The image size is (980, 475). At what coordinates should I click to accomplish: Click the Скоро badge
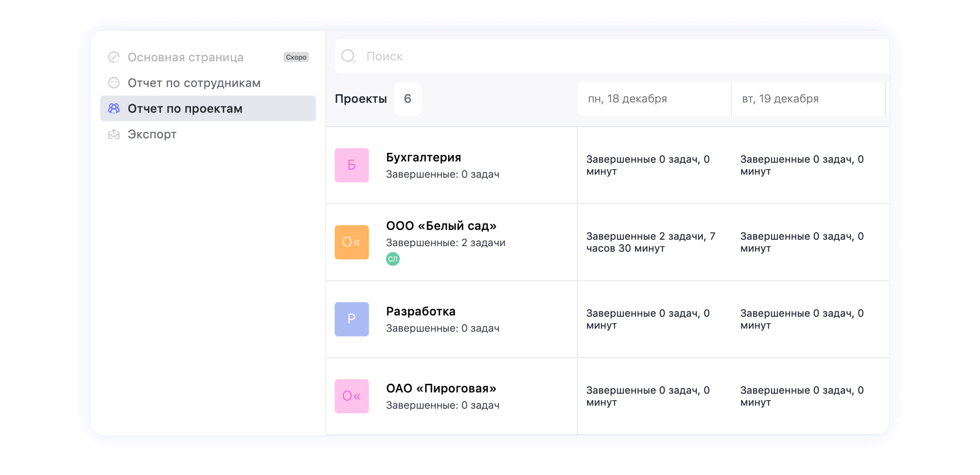(x=296, y=57)
